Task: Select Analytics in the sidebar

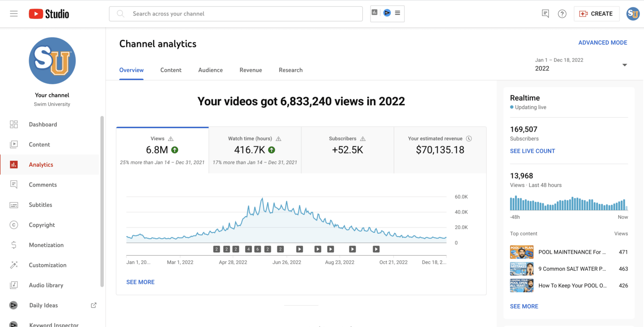Action: pos(49,165)
